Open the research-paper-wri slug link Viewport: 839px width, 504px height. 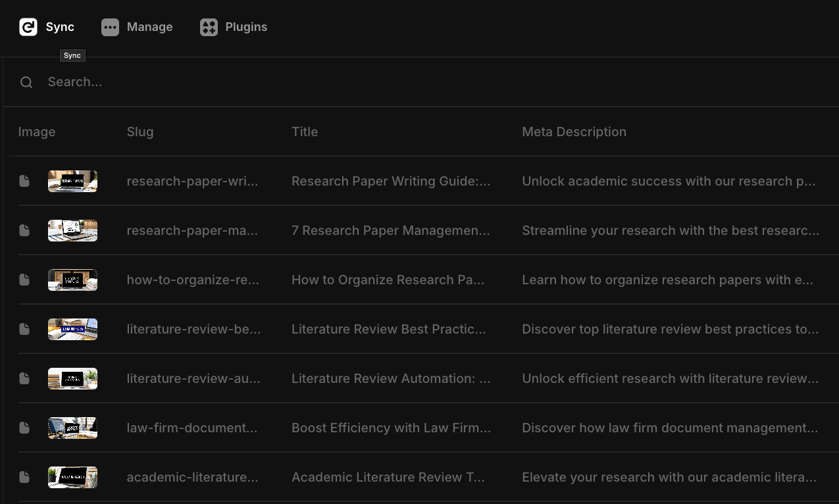coord(192,181)
